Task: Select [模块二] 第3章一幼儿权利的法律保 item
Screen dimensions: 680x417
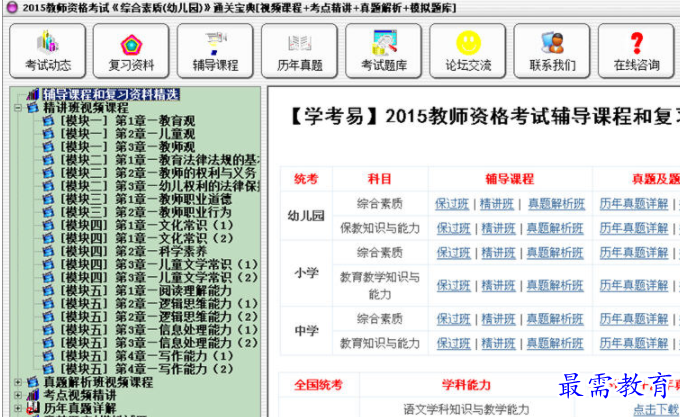Action: (x=160, y=186)
